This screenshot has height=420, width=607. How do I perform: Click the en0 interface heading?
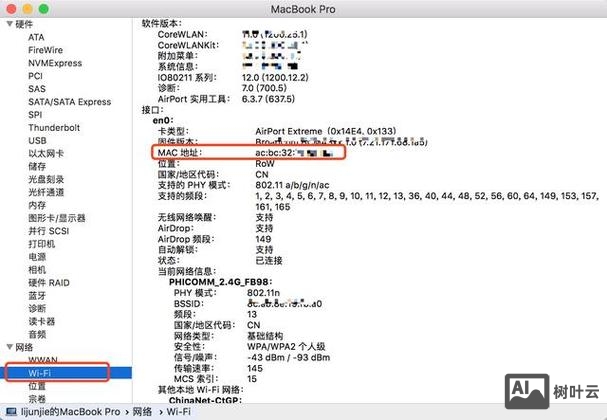tap(163, 120)
